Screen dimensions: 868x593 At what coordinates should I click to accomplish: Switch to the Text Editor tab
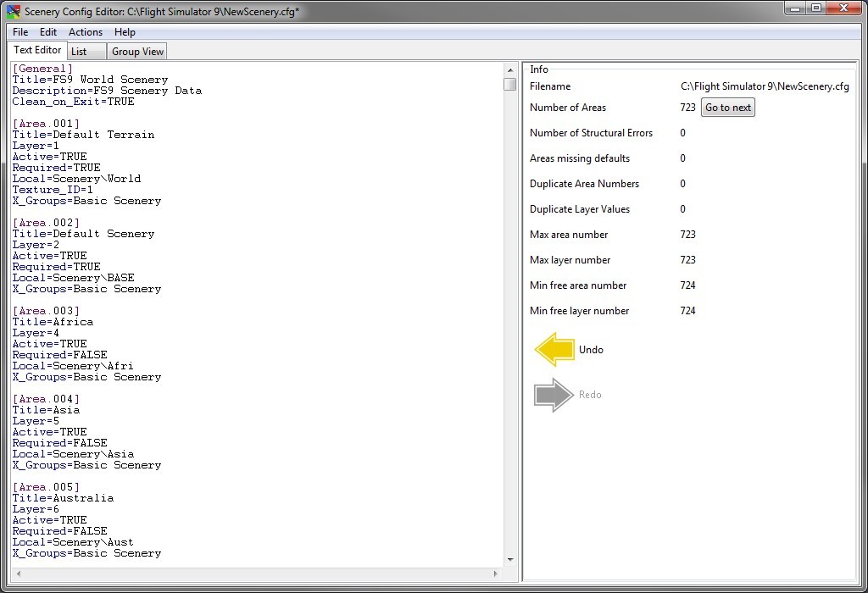(37, 51)
